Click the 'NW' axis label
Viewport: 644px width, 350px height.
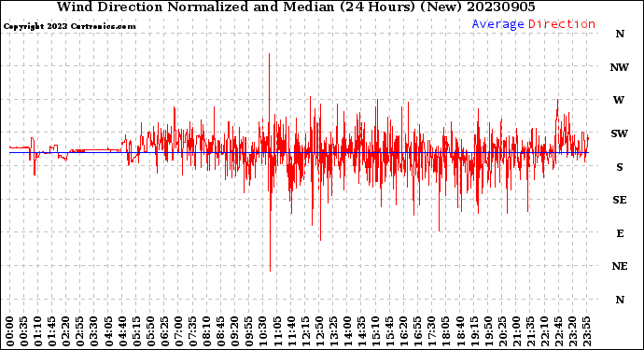point(620,67)
